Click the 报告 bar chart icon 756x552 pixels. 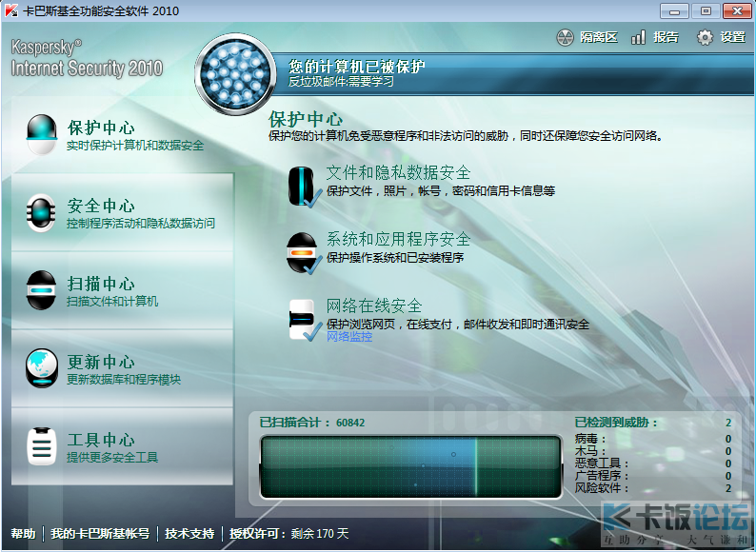tap(638, 37)
